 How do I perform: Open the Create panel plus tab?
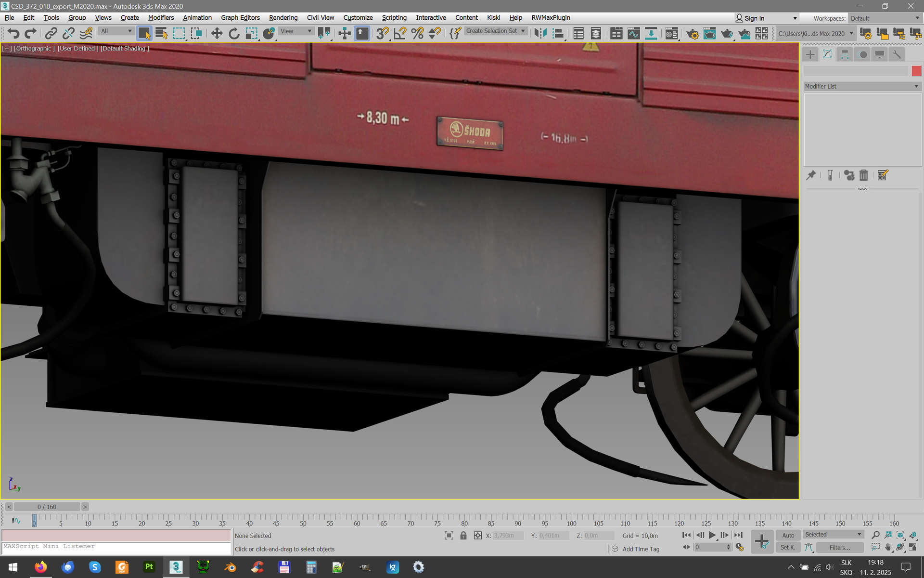[x=810, y=54]
